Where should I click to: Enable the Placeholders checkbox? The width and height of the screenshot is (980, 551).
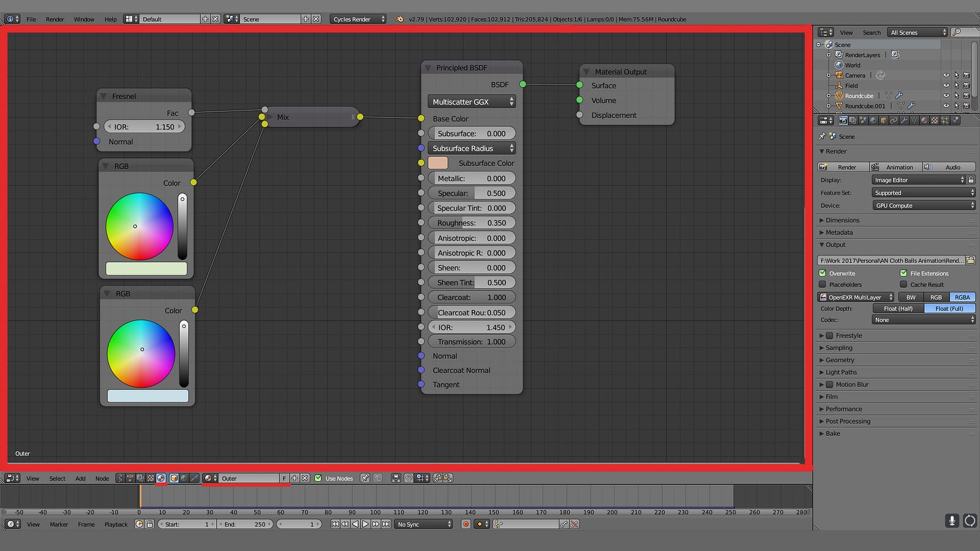[x=823, y=285]
